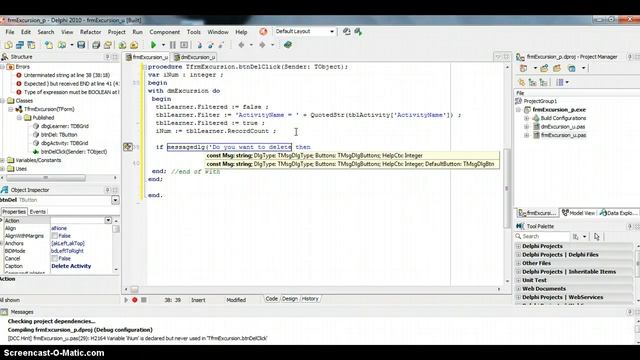This screenshot has width=640, height=360.
Task: Expand the Build Configurations node
Action: click(527, 118)
